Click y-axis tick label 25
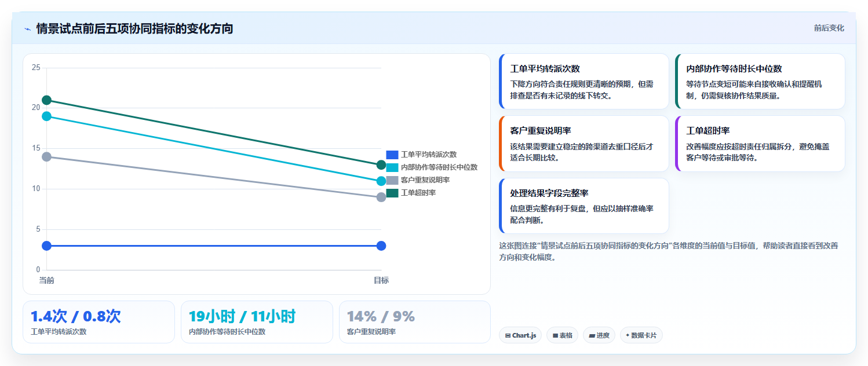Viewport: 868px width, 366px height. click(x=36, y=68)
